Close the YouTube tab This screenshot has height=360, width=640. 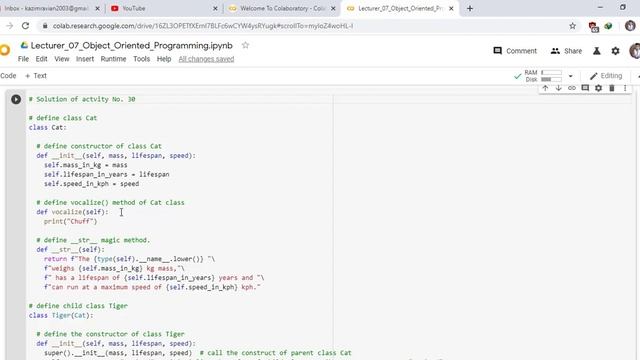pos(216,8)
